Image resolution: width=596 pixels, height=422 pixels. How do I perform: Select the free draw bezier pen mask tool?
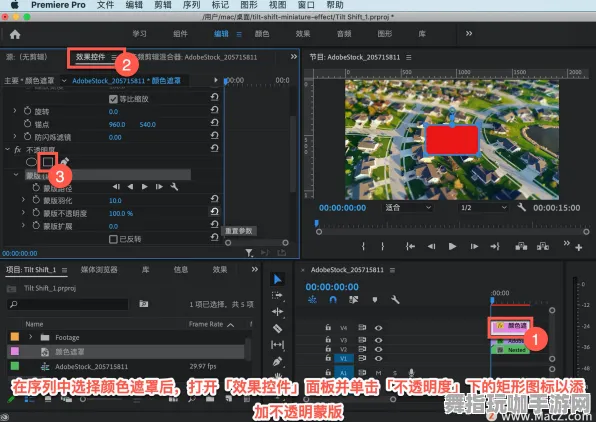coord(65,162)
